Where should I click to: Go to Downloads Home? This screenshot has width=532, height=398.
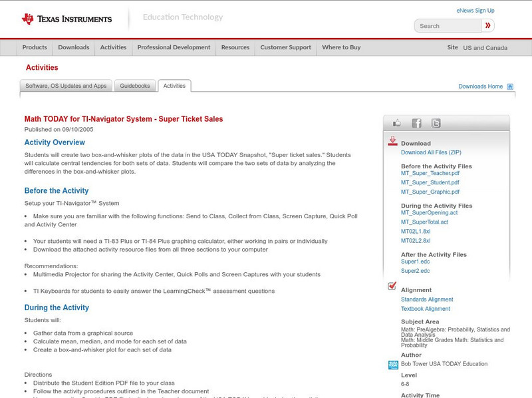pyautogui.click(x=480, y=87)
